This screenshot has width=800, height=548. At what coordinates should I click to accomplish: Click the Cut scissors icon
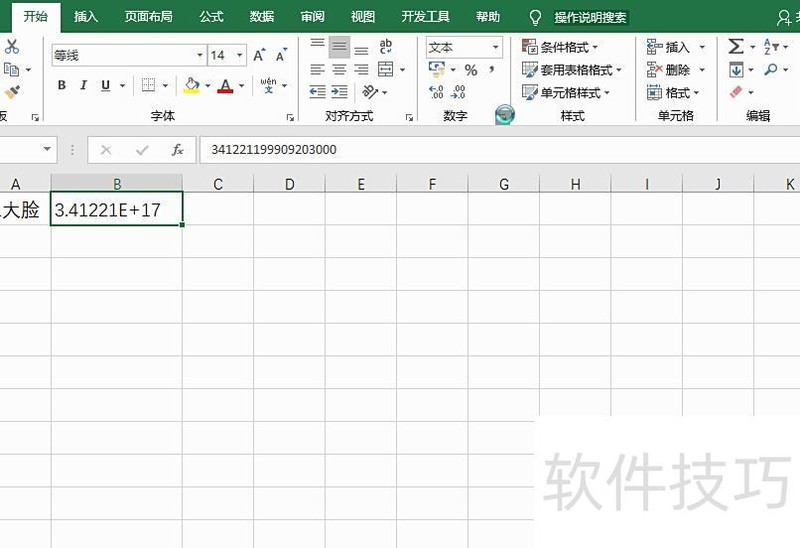tap(12, 47)
